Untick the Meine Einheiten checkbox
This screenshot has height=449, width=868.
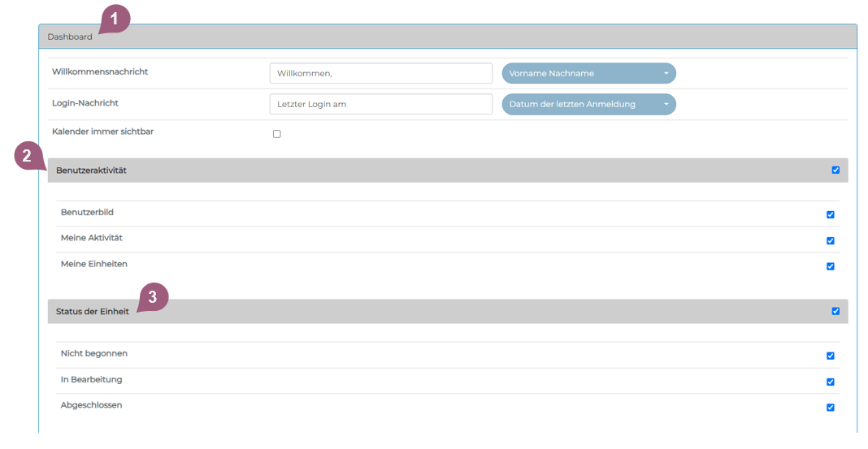click(831, 266)
